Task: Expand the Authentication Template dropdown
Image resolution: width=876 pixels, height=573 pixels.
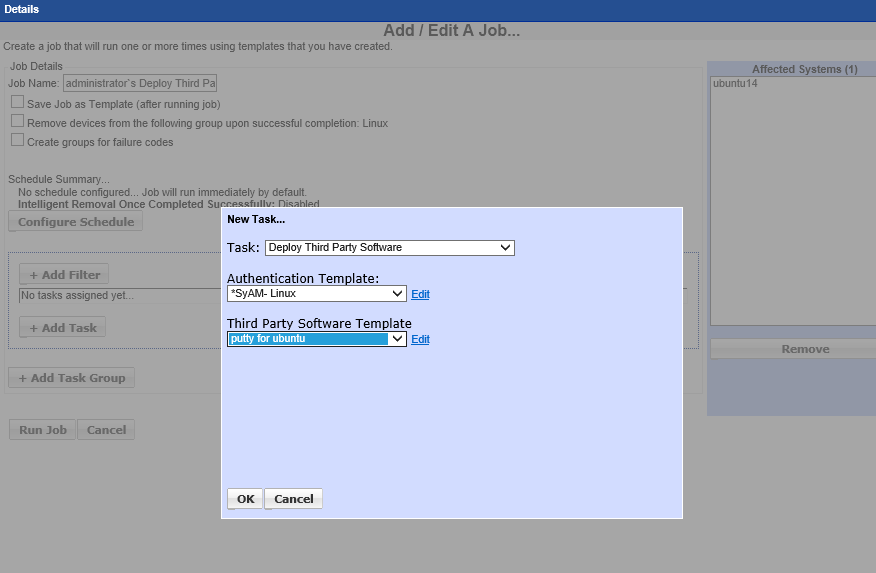Action: 316,294
